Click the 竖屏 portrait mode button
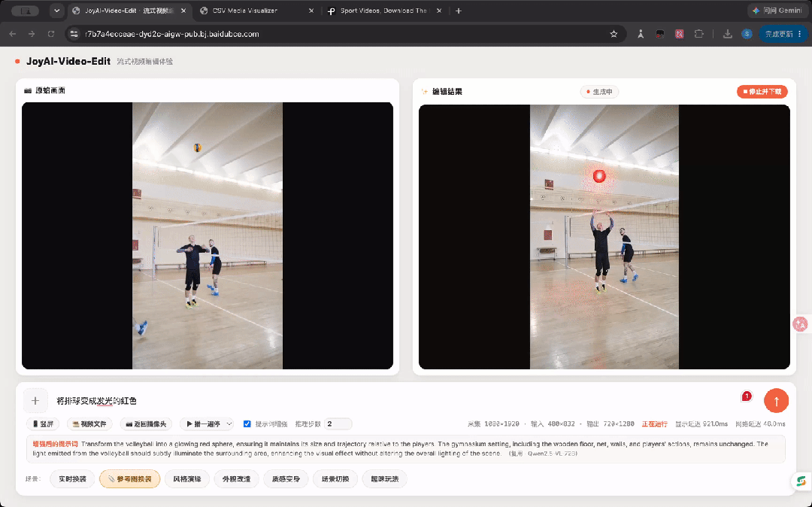812x507 pixels. click(44, 424)
